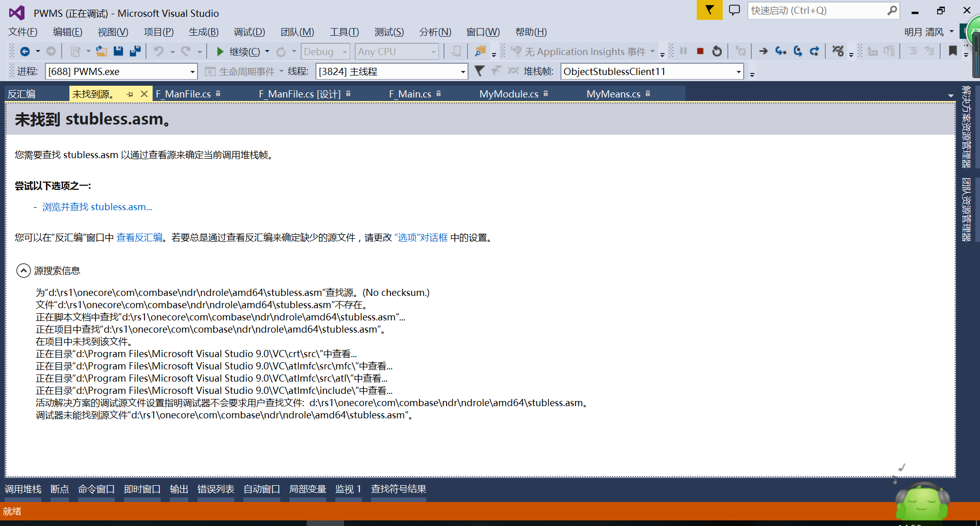Open the 自动窗口 bottom panel tab
Screen dimensions: 980x526
pos(262,489)
